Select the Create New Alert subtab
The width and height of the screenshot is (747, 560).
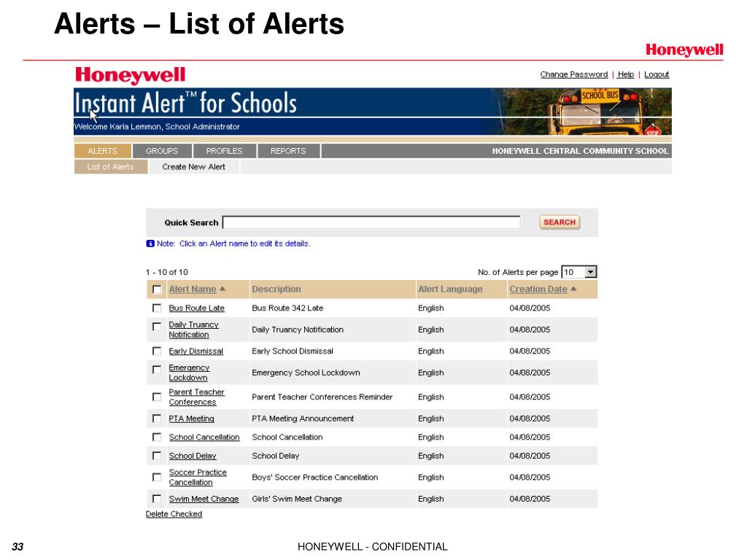point(193,167)
